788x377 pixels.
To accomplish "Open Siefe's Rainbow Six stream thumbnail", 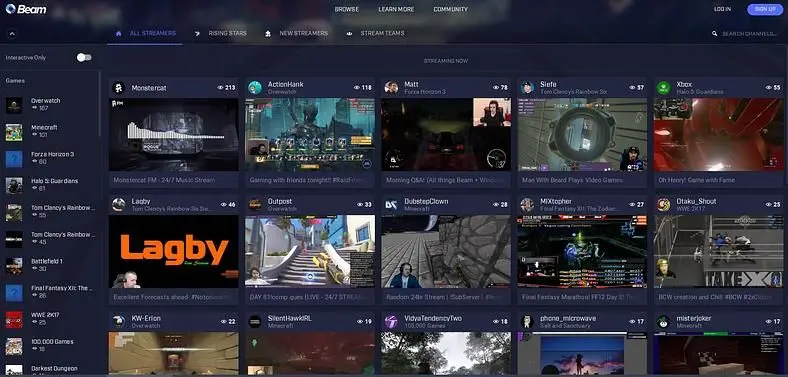I will point(582,135).
